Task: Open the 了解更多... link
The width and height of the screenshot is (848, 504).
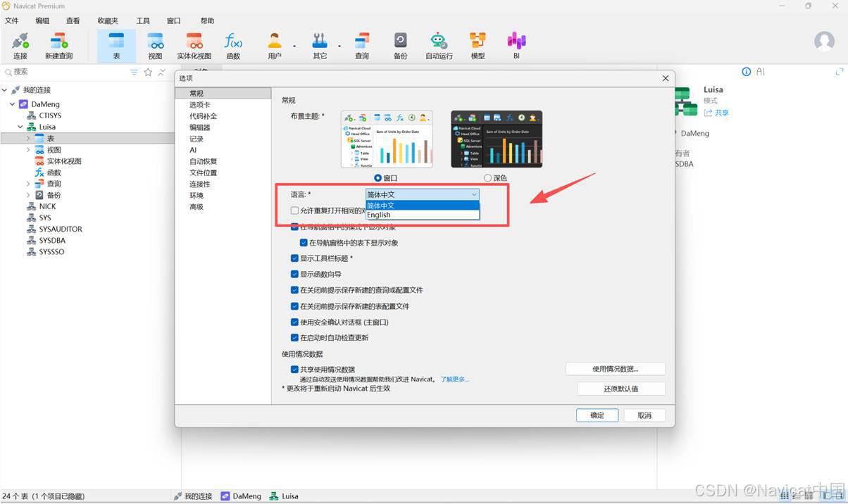Action: (455, 379)
